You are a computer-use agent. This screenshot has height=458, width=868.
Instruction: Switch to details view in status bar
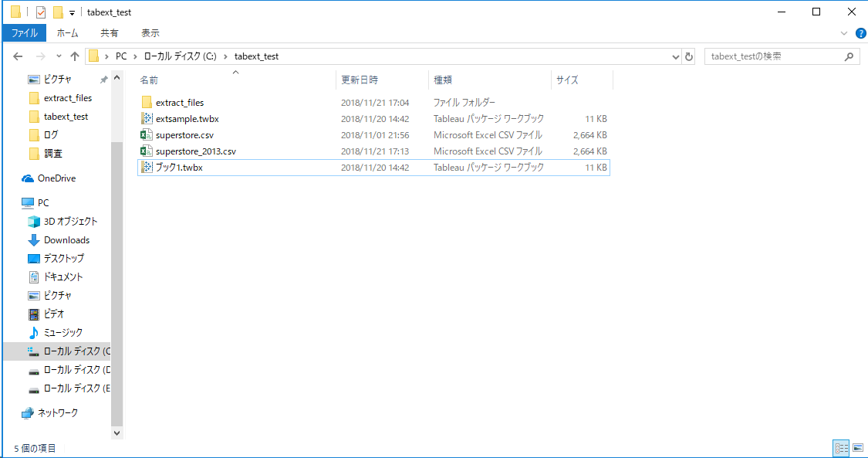pos(842,447)
